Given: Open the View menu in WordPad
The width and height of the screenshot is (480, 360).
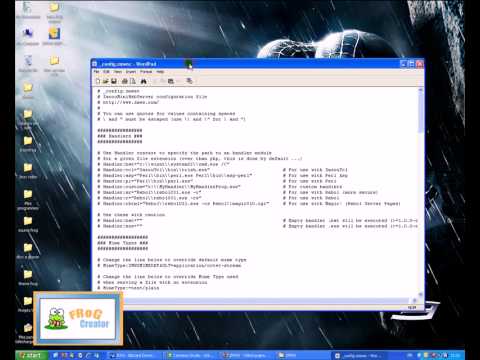Looking at the screenshot, I should point(118,72).
